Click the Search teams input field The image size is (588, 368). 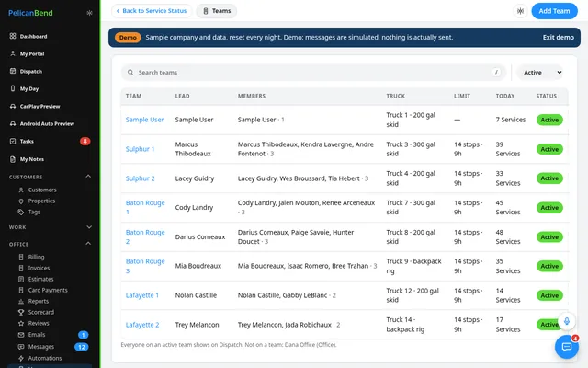click(x=313, y=73)
